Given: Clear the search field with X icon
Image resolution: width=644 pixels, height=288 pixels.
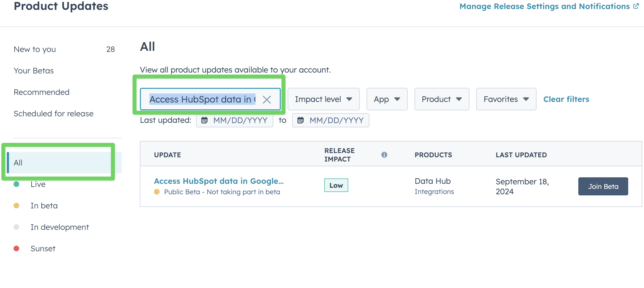Looking at the screenshot, I should click(x=266, y=99).
